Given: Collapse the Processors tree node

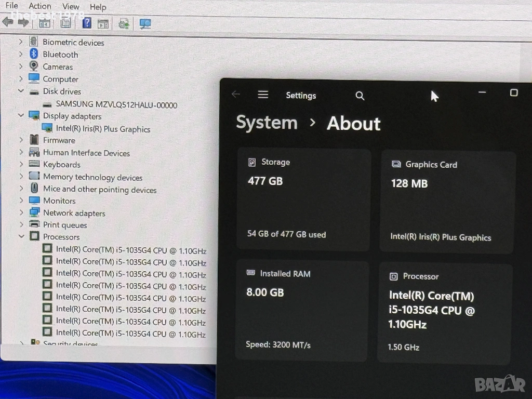Looking at the screenshot, I should [x=21, y=236].
